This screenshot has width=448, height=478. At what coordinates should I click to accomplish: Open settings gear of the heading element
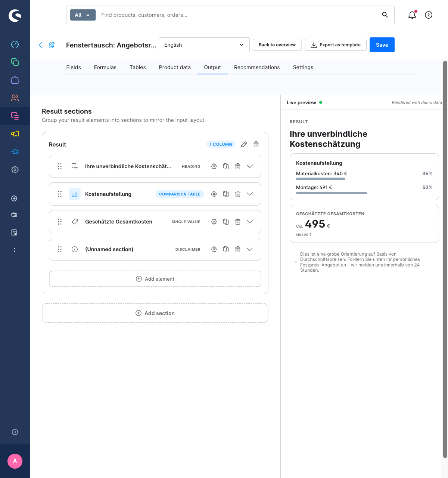(x=214, y=166)
